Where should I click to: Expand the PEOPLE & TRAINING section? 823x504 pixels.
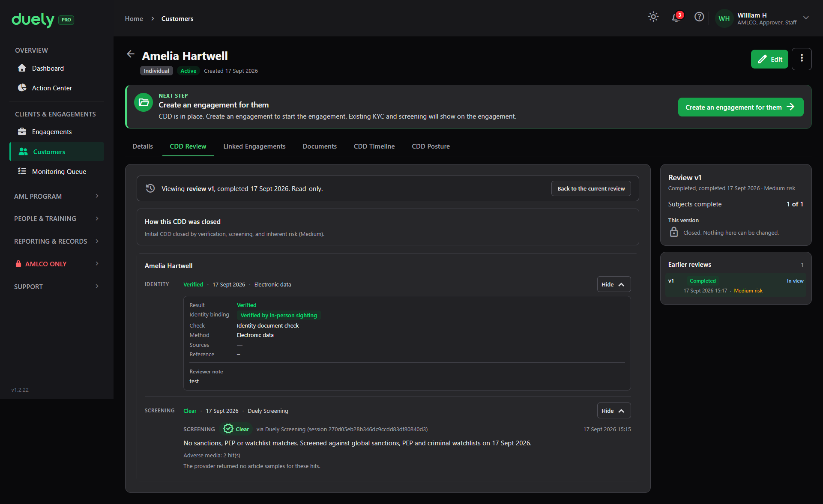57,219
